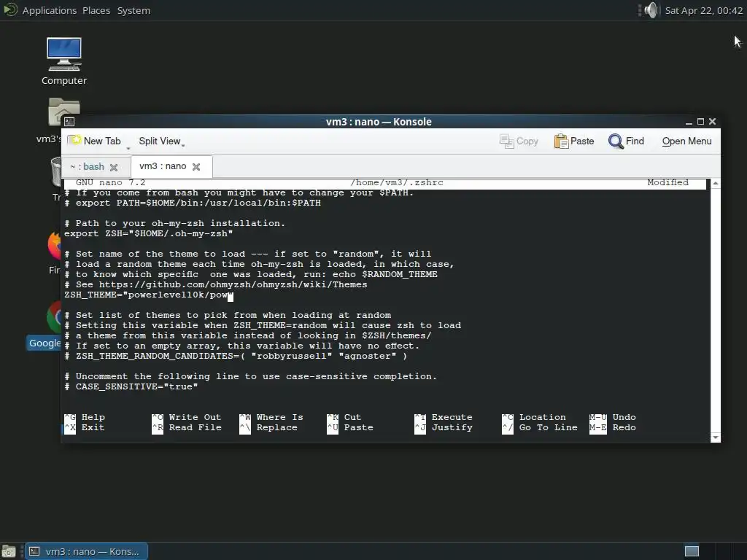Click the New Tab toolbar icon
Viewport: 747px width, 560px height.
pyautogui.click(x=75, y=141)
